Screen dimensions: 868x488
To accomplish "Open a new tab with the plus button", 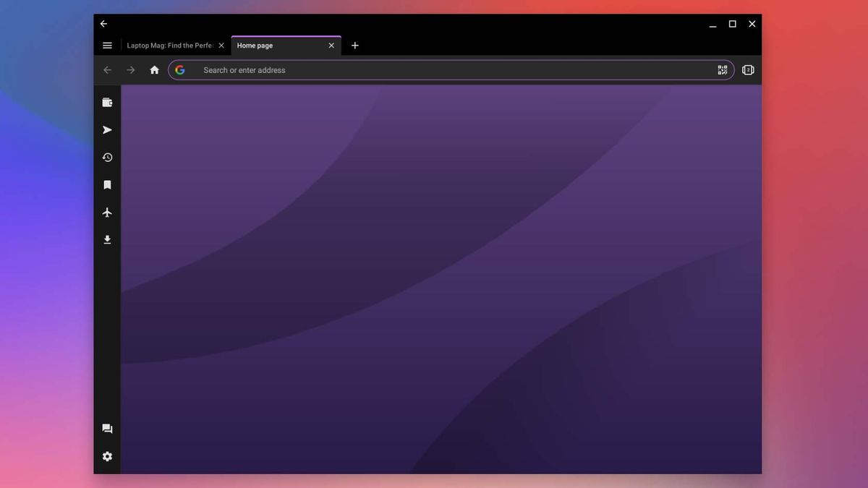I will point(354,45).
